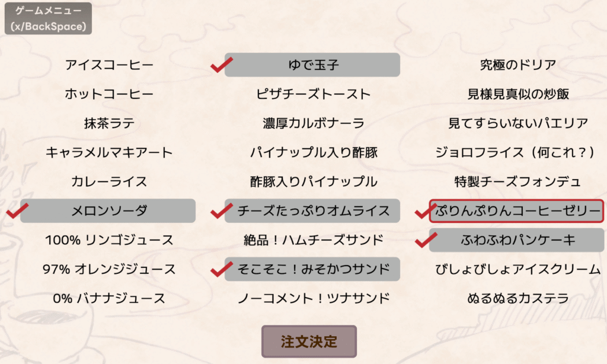This screenshot has width=607, height=364.
Task: Order カレーライス
Action: click(107, 181)
